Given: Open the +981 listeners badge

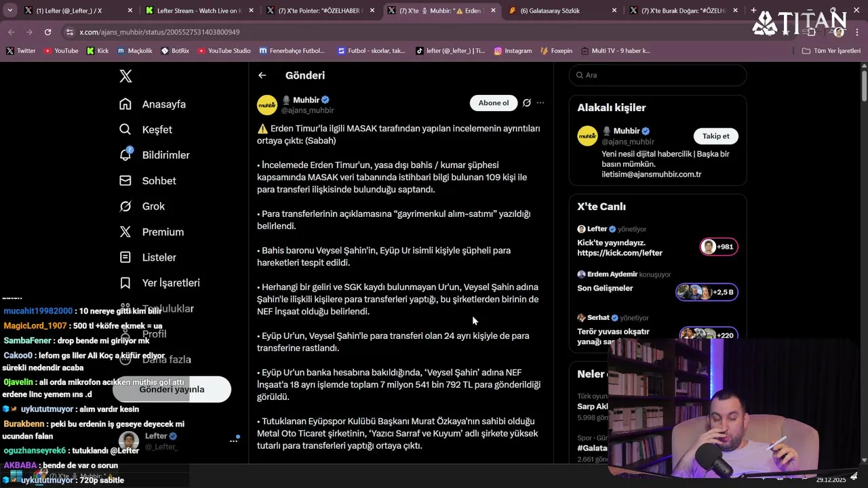Looking at the screenshot, I should pyautogui.click(x=719, y=247).
